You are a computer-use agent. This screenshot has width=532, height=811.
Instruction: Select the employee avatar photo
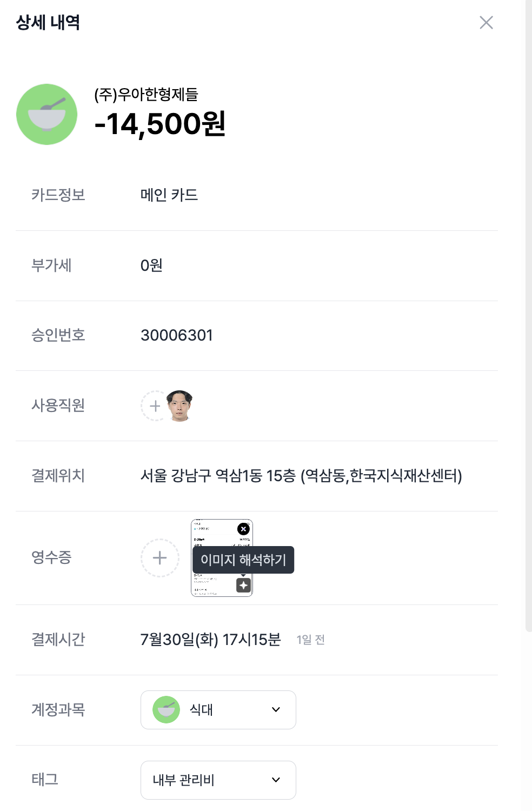click(179, 405)
